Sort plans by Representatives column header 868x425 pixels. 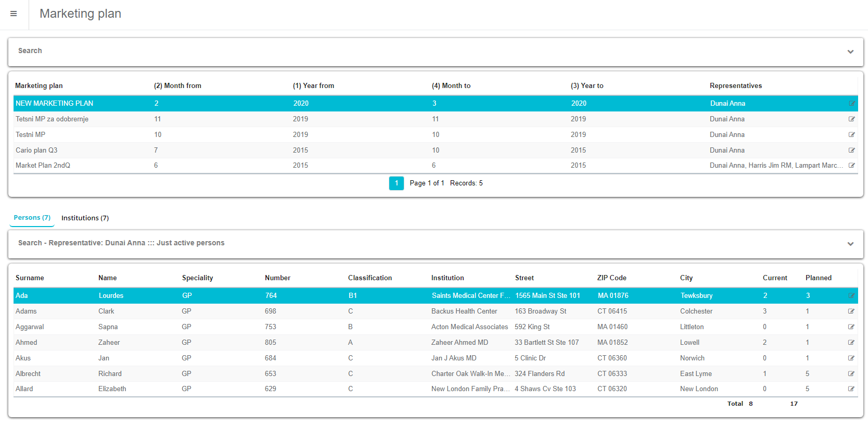point(735,86)
